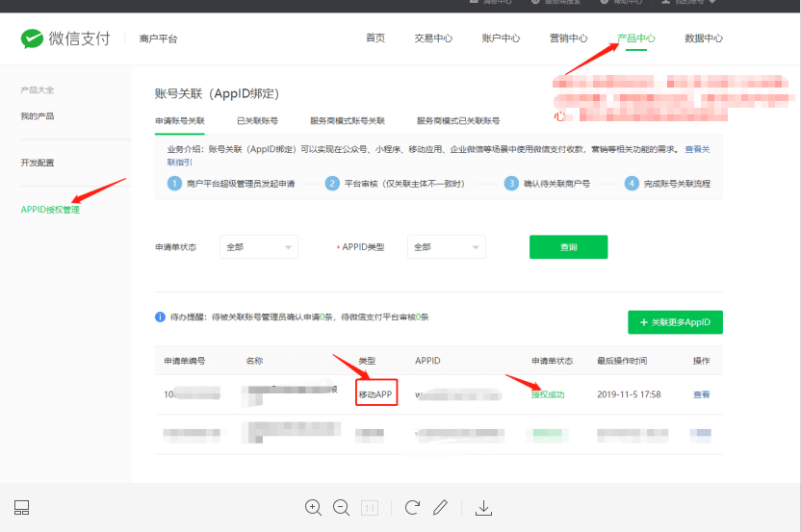Open the 申请单状态 dropdown
The image size is (801, 532).
[259, 247]
